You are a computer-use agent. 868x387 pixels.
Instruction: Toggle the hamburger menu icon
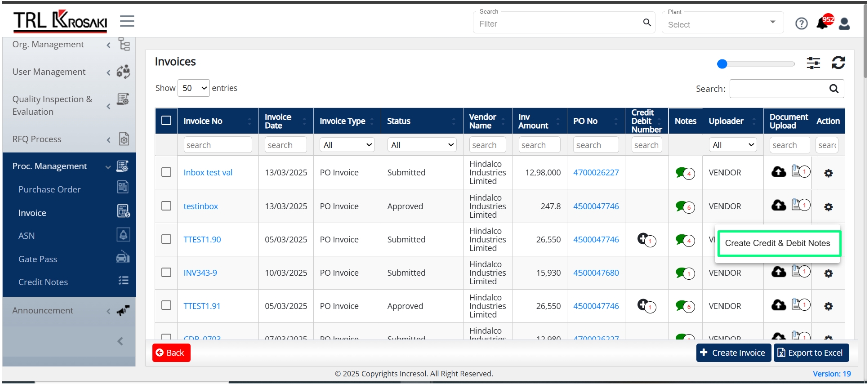(127, 21)
